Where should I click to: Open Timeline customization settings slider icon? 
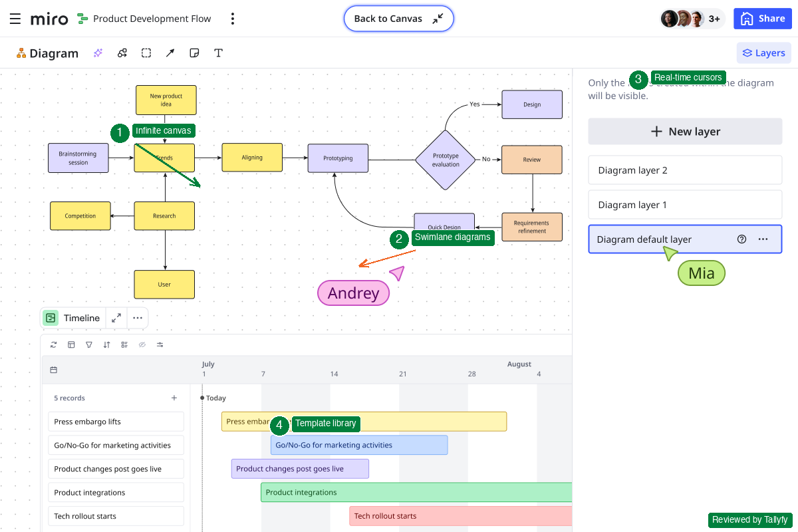click(160, 344)
